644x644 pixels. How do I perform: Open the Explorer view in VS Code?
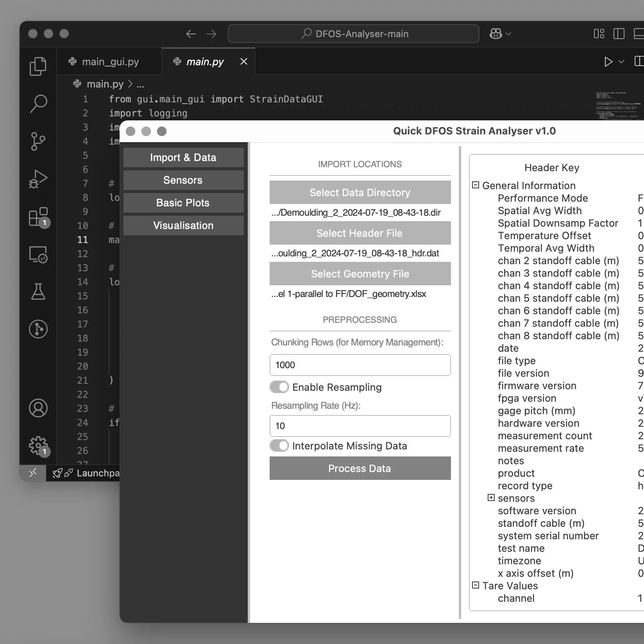38,66
